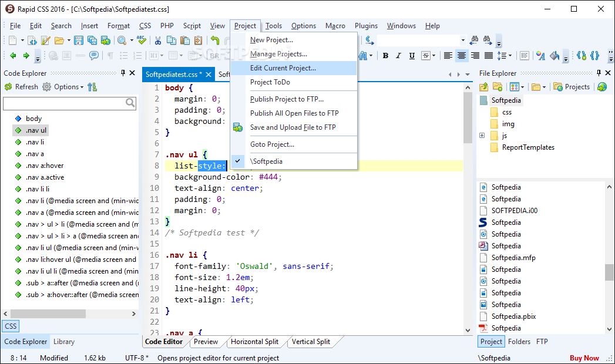The image size is (615, 364).
Task: Pin the File Explorer panel
Action: tap(599, 73)
